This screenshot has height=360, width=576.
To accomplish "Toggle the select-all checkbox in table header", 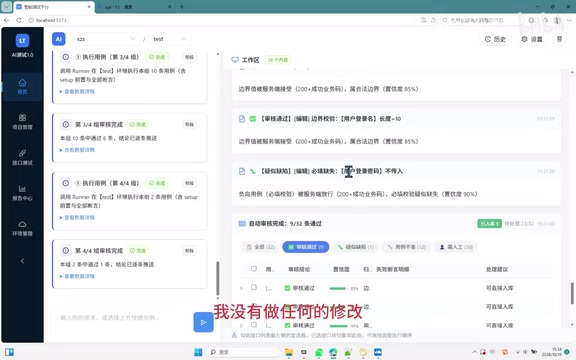I will [254, 269].
